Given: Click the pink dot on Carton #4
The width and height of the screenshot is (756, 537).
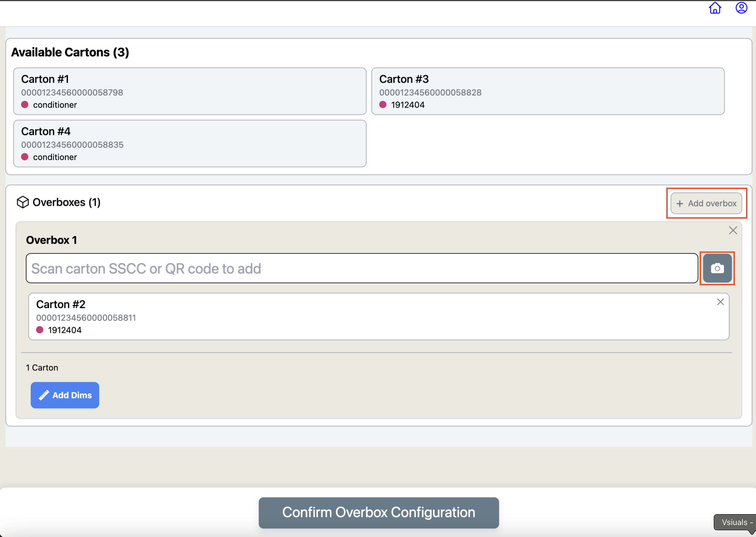Looking at the screenshot, I should coord(25,157).
